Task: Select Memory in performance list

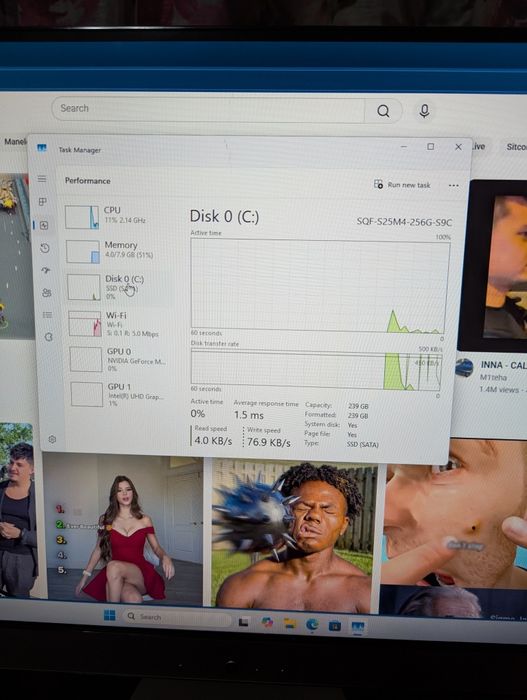Action: coord(119,251)
